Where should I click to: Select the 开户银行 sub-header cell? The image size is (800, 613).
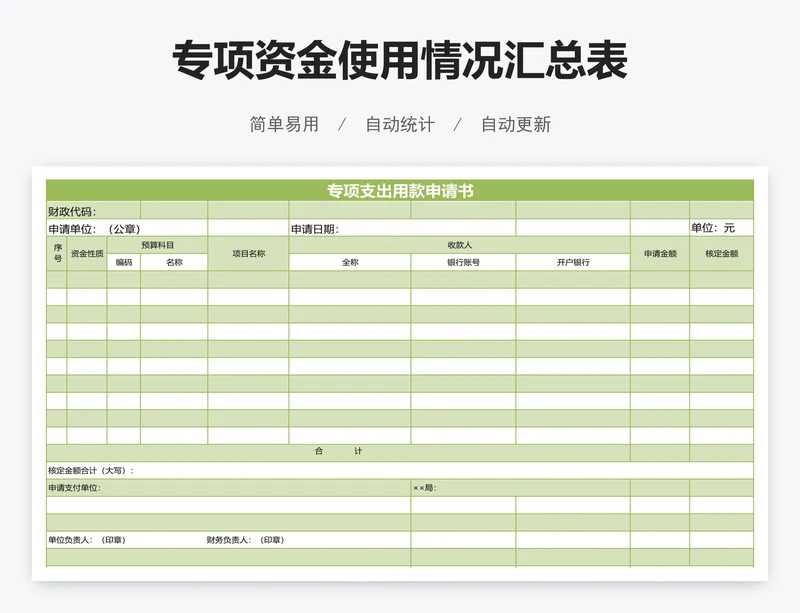pyautogui.click(x=573, y=262)
